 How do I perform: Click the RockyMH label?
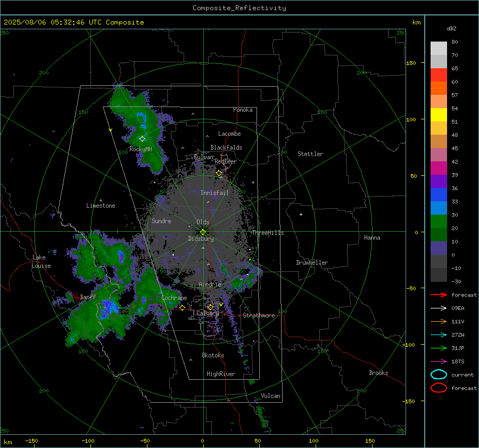(141, 149)
